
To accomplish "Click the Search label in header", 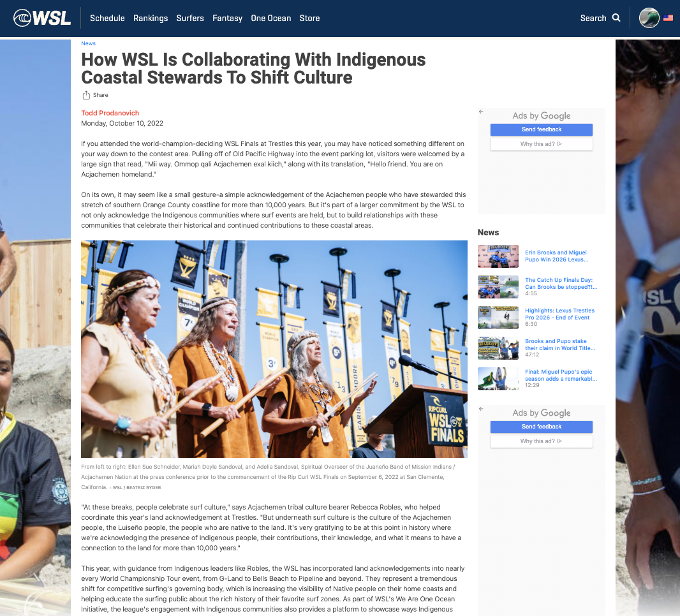I will click(593, 18).
